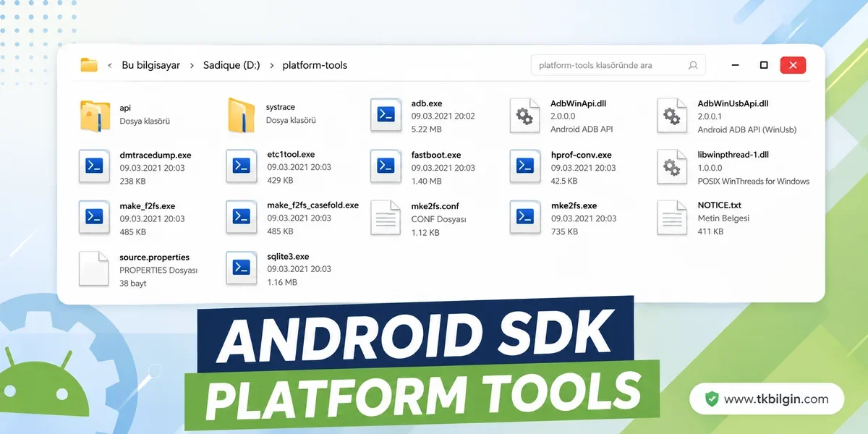The image size is (868, 434).
Task: Select the dmtracedump.exe icon
Action: click(95, 166)
